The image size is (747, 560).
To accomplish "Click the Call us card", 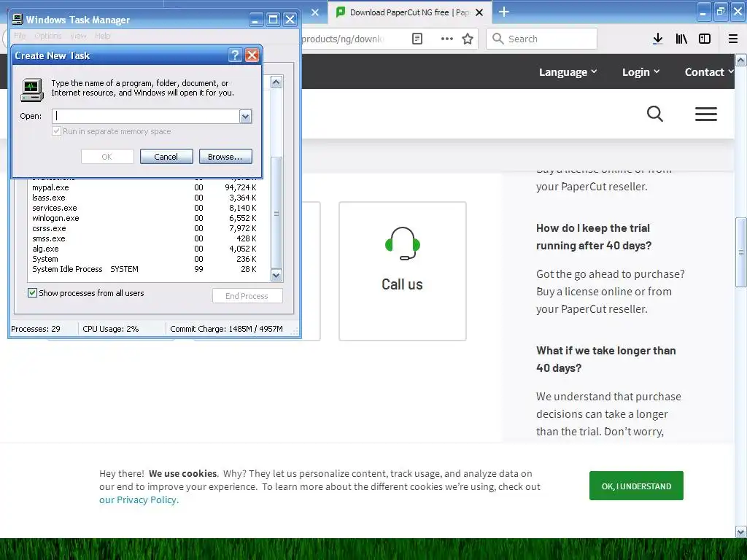I will 402,271.
